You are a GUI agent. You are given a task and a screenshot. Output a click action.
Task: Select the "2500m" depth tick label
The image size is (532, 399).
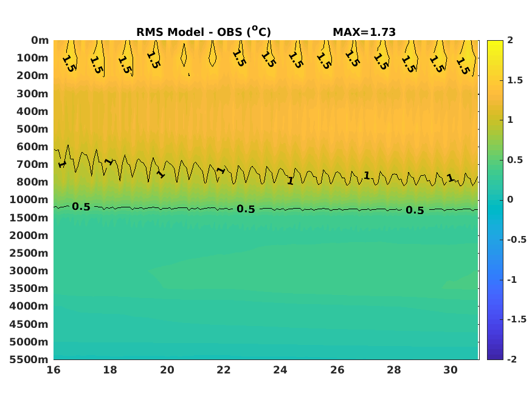point(29,253)
